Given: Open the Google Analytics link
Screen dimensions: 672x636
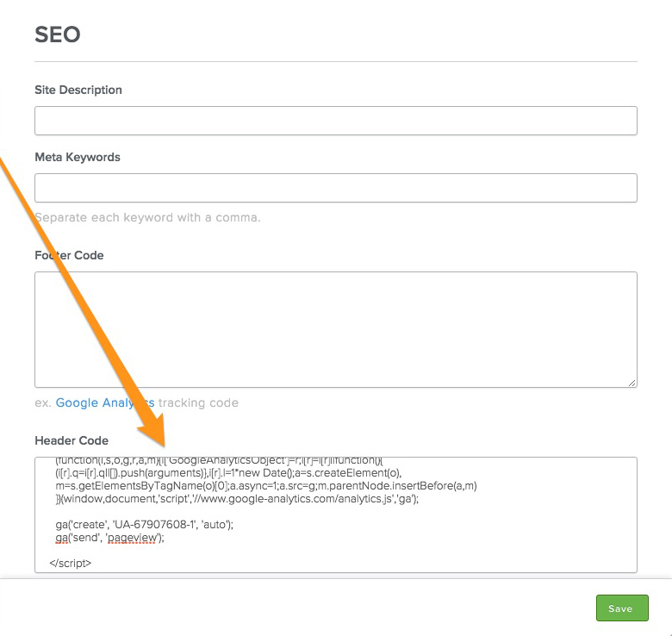Looking at the screenshot, I should [104, 402].
